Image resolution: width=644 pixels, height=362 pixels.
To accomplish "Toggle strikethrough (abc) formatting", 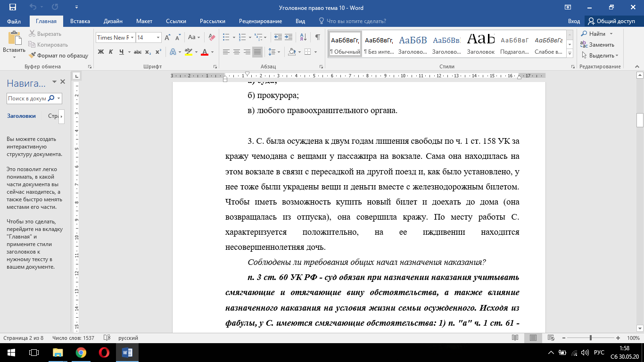I will tap(138, 52).
